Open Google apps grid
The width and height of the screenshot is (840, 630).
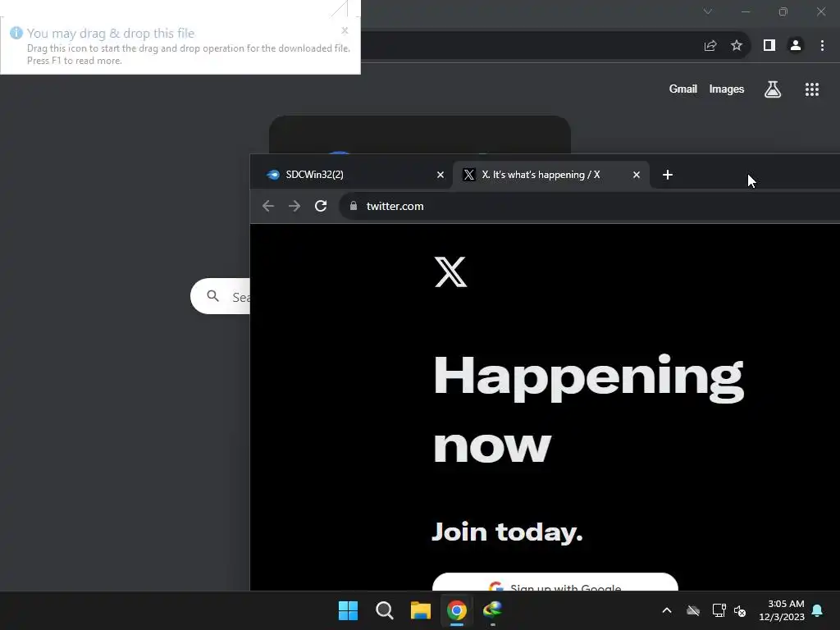tap(812, 89)
